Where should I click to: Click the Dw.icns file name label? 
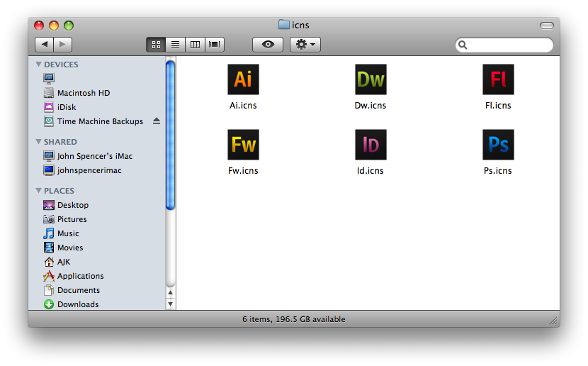pyautogui.click(x=370, y=106)
